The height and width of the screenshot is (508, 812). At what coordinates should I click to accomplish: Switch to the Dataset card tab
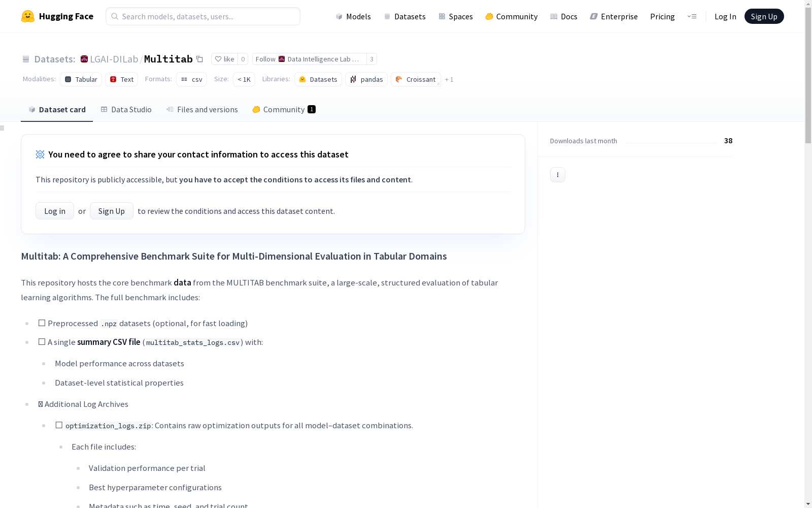pyautogui.click(x=57, y=109)
